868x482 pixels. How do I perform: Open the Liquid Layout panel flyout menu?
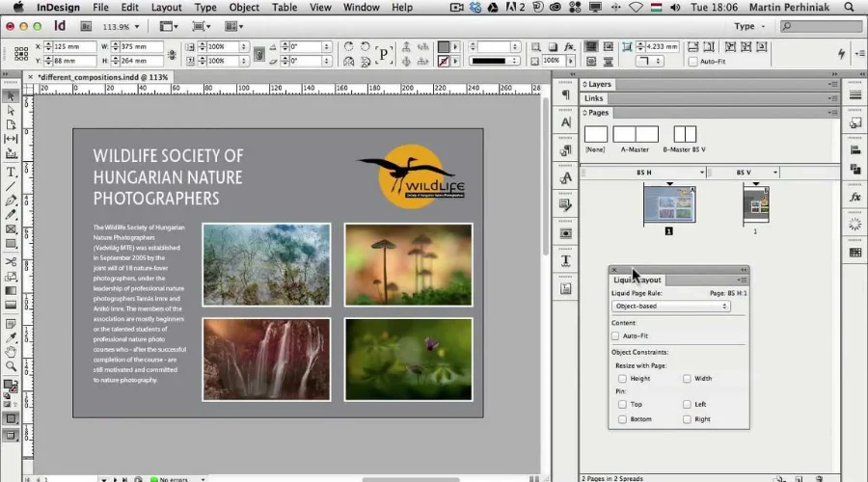coord(743,280)
